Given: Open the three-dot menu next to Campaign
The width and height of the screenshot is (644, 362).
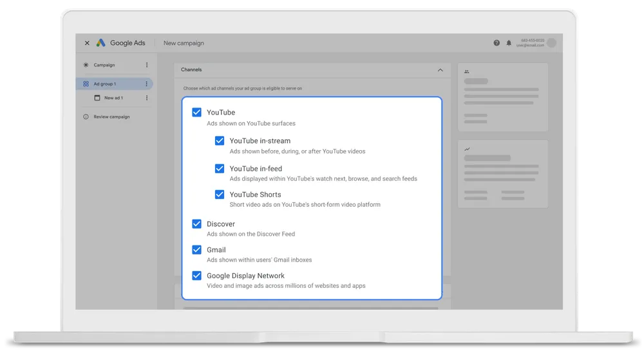Looking at the screenshot, I should 147,65.
